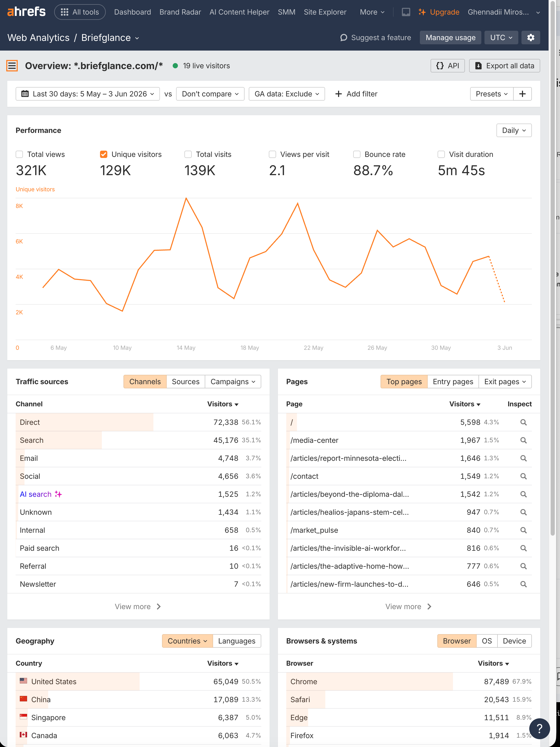Screen dimensions: 560x747
Task: Open the Exit pages dropdown
Action: coord(505,382)
